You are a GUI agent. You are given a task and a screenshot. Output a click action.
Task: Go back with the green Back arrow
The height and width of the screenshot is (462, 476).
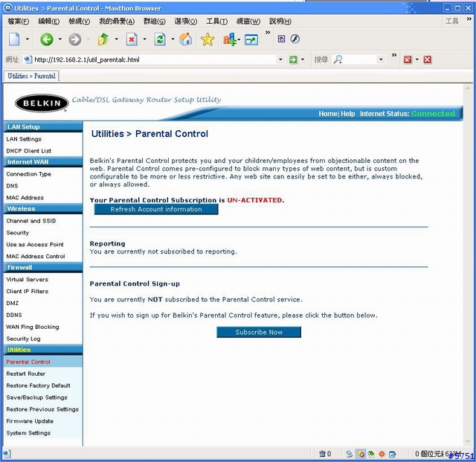click(46, 39)
